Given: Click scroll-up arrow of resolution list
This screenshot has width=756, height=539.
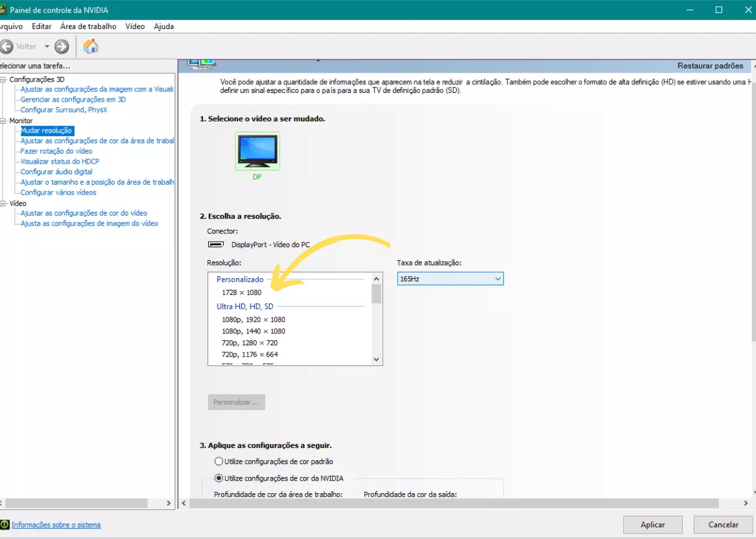Looking at the screenshot, I should click(376, 278).
